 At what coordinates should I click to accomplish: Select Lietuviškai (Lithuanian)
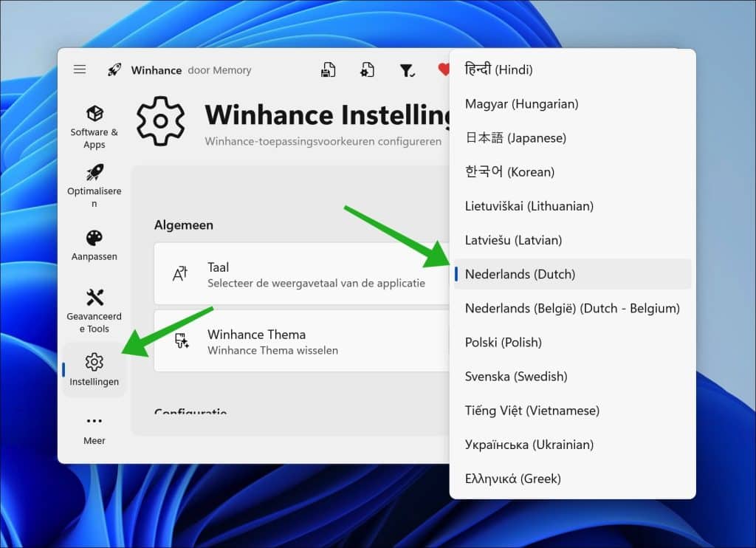point(572,206)
